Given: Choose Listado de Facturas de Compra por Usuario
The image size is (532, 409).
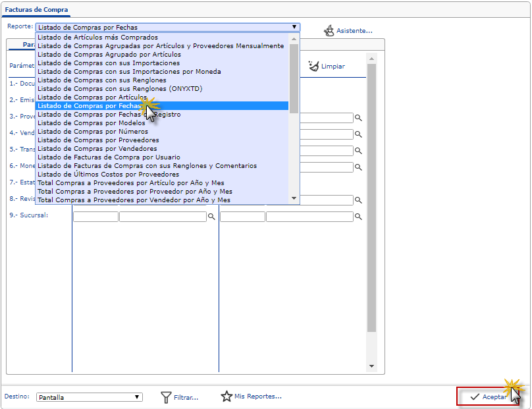Looking at the screenshot, I should (x=162, y=157).
